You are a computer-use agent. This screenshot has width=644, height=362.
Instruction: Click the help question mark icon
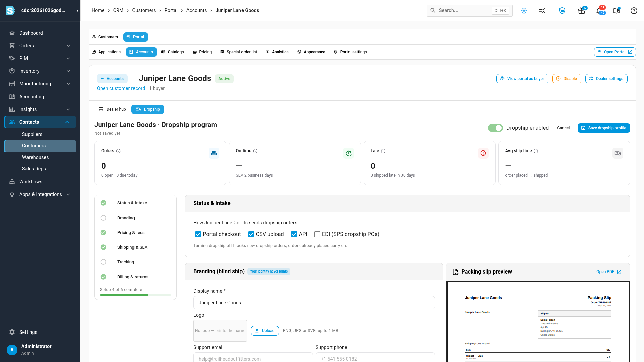pos(634,11)
